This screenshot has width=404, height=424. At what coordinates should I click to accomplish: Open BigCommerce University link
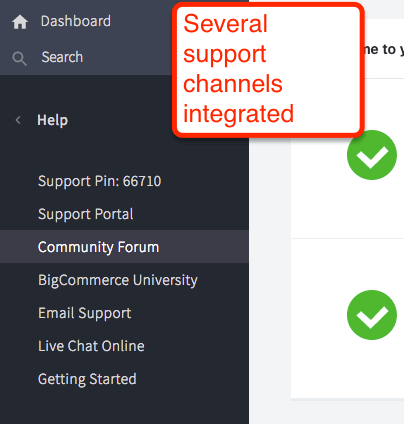tap(118, 280)
